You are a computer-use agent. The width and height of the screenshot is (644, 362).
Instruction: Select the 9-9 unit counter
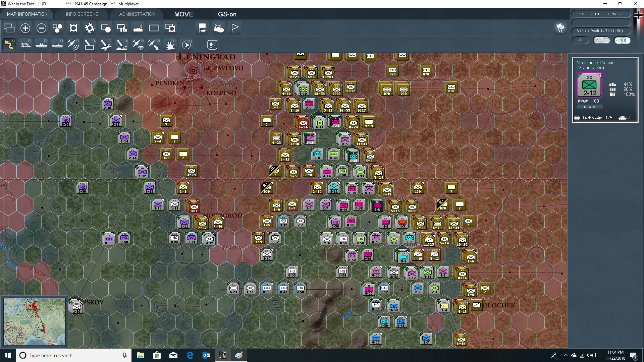(404, 257)
